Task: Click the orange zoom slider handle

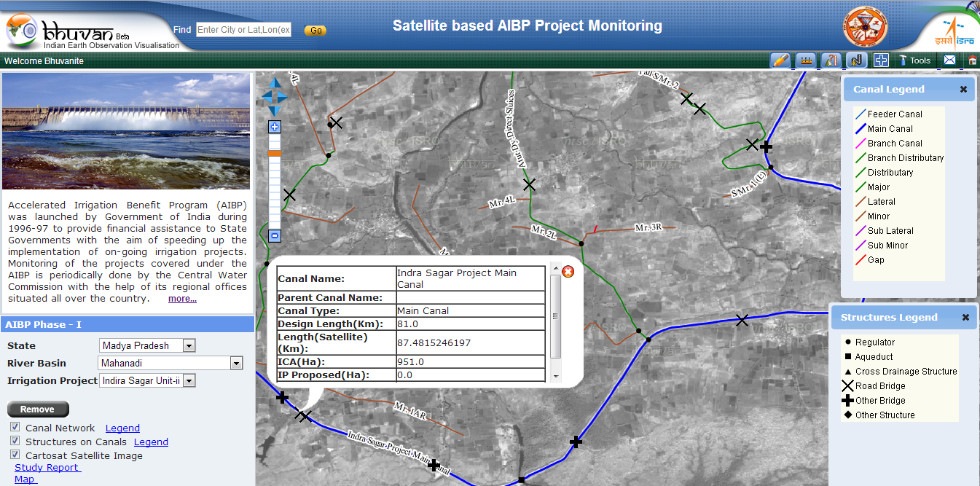Action: [275, 153]
